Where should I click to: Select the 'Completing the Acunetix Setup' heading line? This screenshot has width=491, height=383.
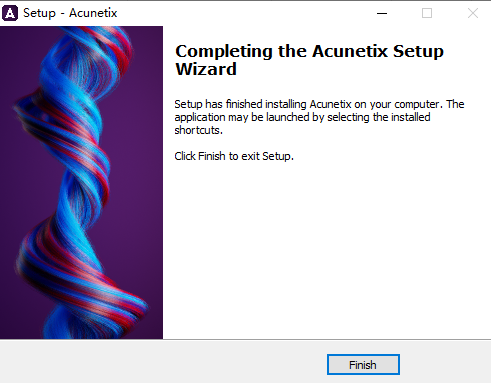click(309, 51)
